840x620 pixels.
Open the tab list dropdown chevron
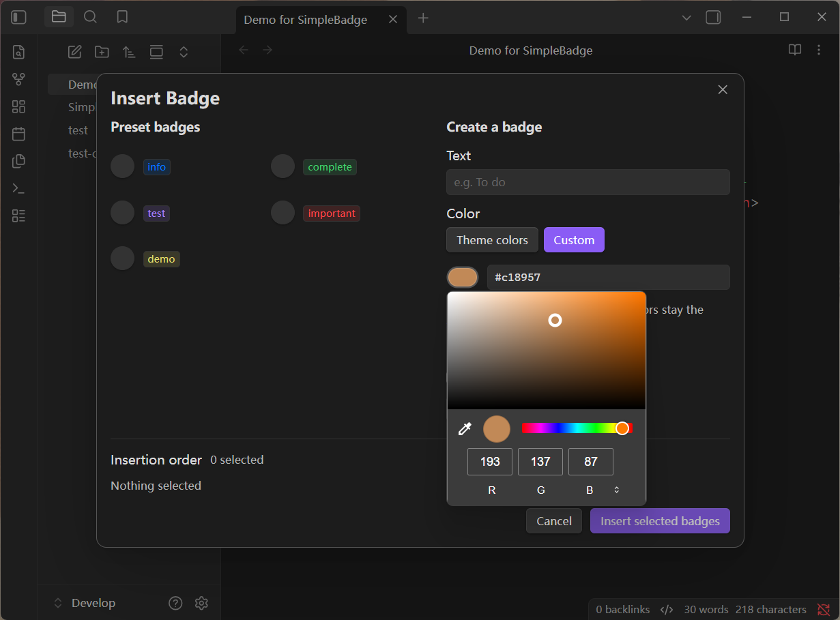coord(686,17)
